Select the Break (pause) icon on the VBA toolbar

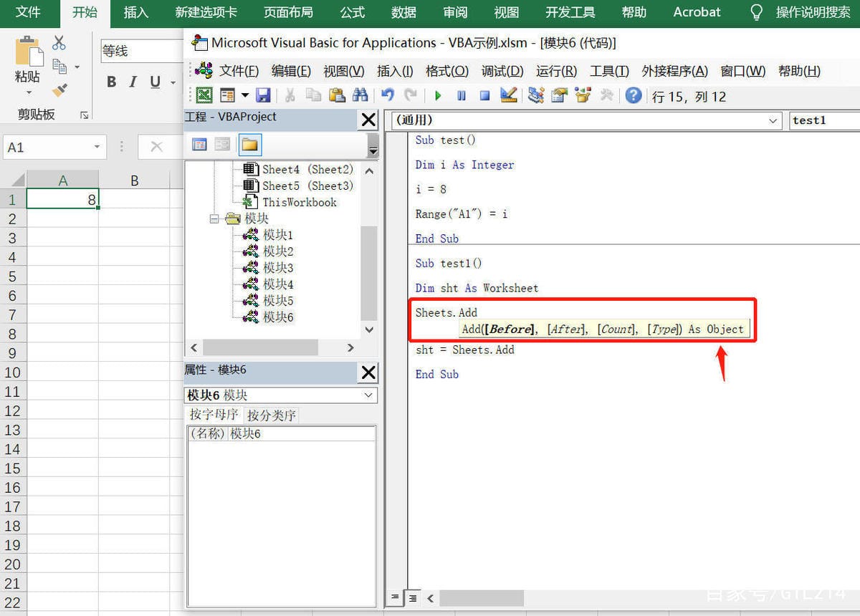point(461,94)
